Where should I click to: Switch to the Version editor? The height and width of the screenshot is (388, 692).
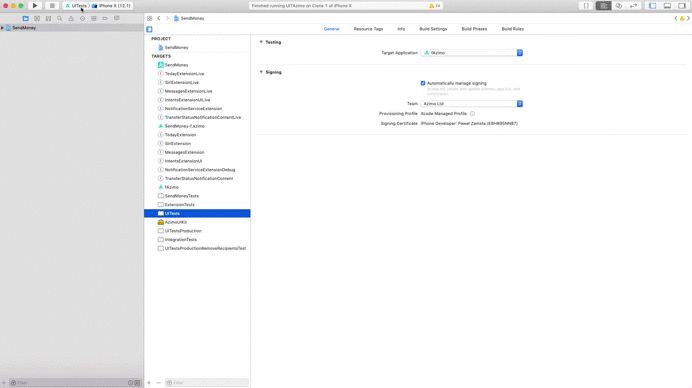[633, 6]
